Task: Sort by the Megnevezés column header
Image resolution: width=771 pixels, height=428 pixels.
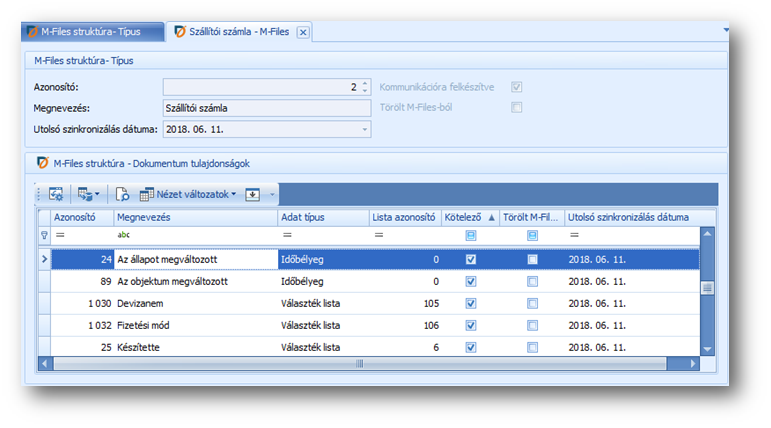Action: click(x=193, y=217)
